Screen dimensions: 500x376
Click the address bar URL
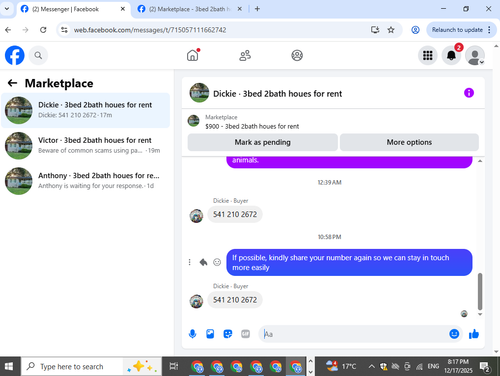(150, 30)
